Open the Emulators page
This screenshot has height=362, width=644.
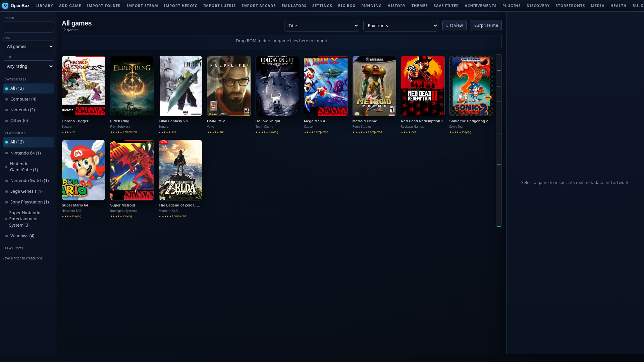[294, 6]
